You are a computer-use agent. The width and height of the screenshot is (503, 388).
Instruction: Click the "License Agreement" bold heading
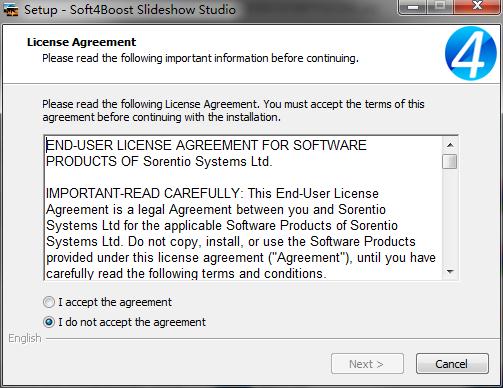pyautogui.click(x=81, y=42)
